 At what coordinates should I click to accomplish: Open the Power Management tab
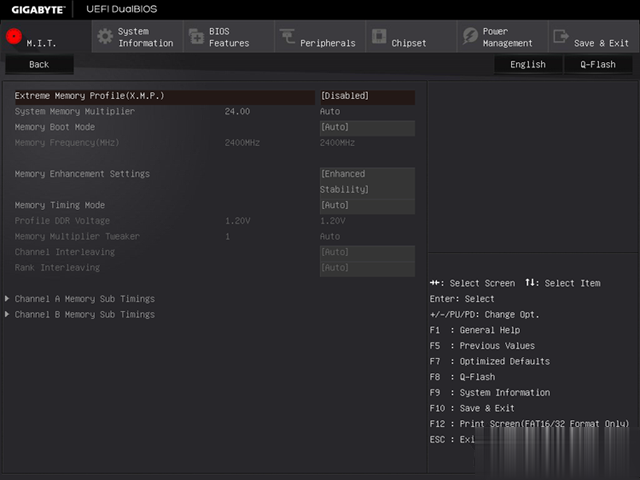[x=503, y=37]
